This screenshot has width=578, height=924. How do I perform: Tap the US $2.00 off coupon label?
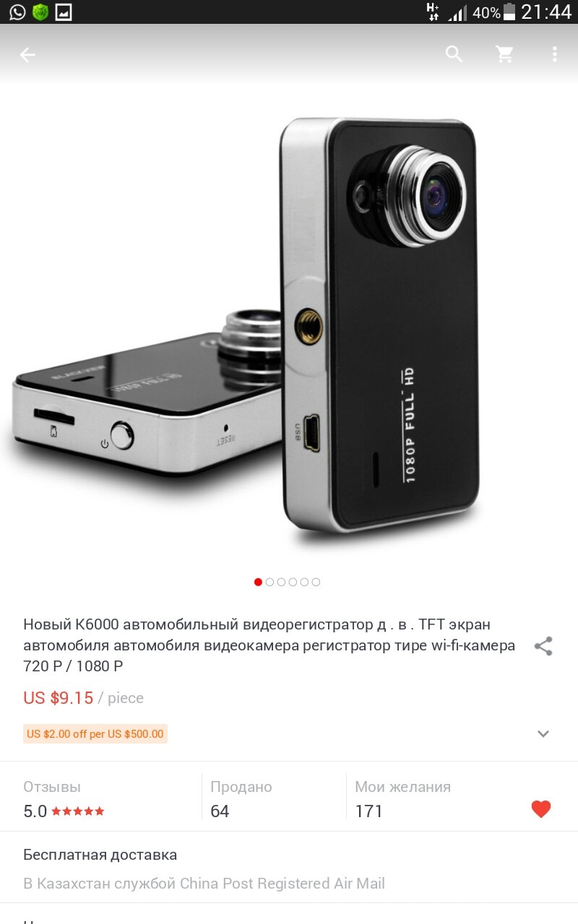[x=95, y=734]
